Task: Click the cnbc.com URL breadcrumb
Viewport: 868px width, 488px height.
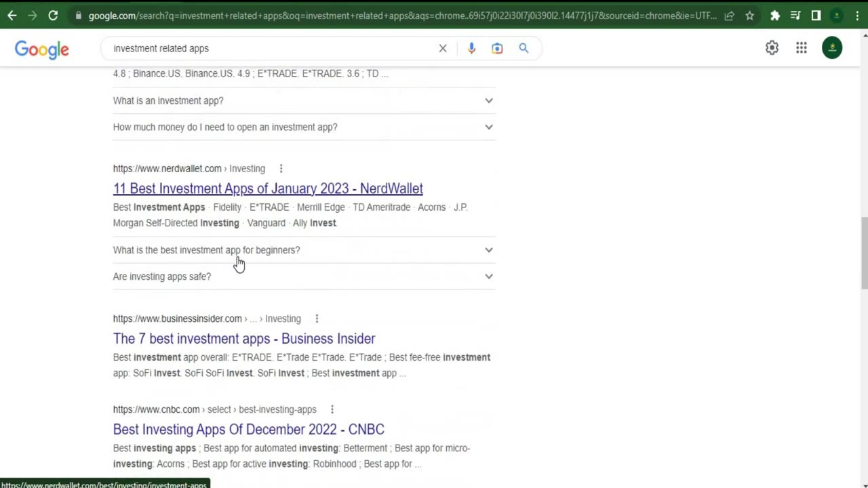Action: pos(214,409)
